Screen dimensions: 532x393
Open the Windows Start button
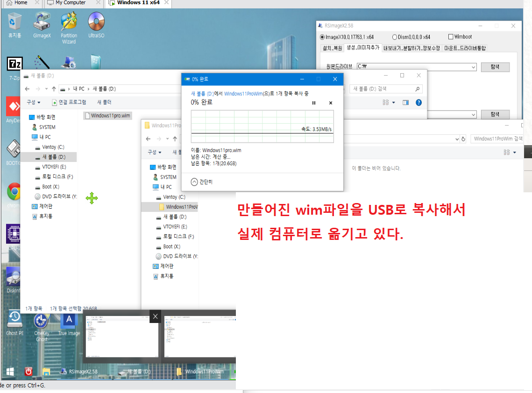[10, 372]
